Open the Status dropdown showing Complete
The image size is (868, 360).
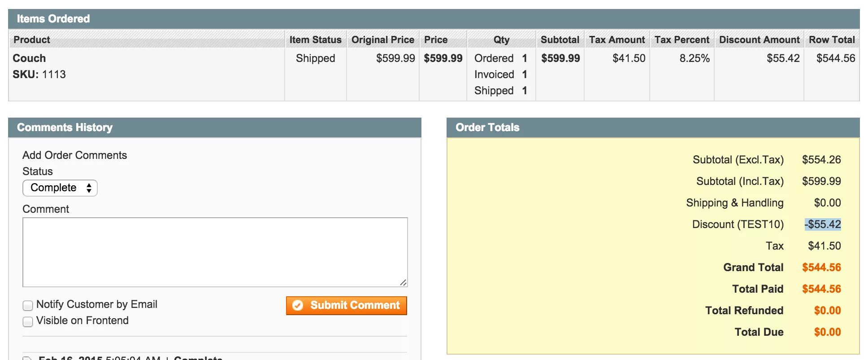[60, 188]
